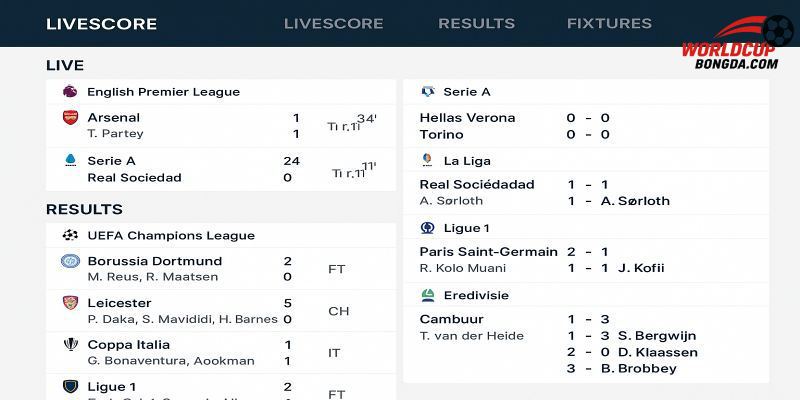Viewport: 800px width, 400px height.
Task: Click the La Liga league icon
Action: point(427,160)
